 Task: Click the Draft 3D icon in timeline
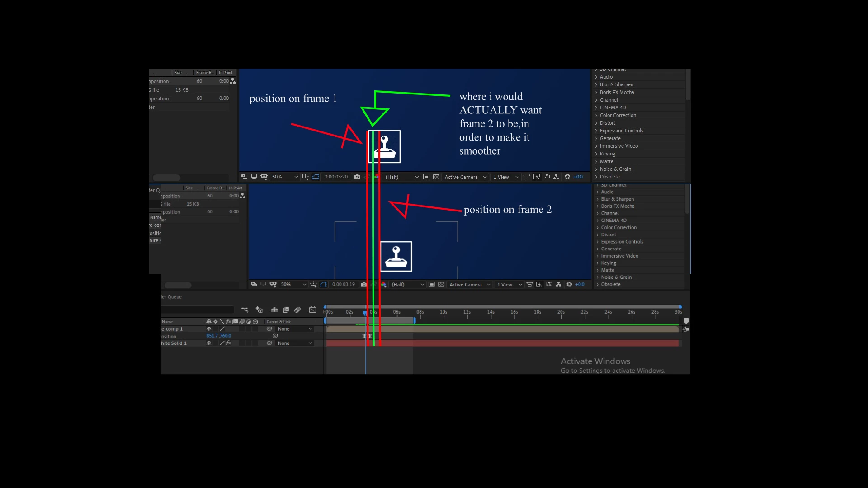259,310
